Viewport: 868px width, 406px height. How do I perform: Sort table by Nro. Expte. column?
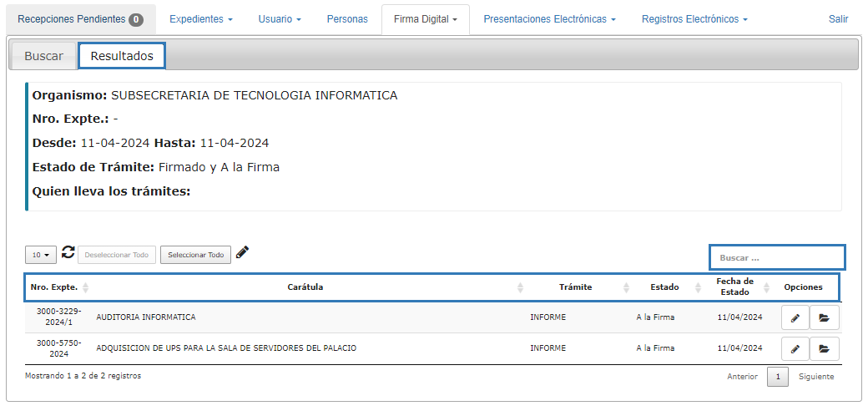coord(54,287)
